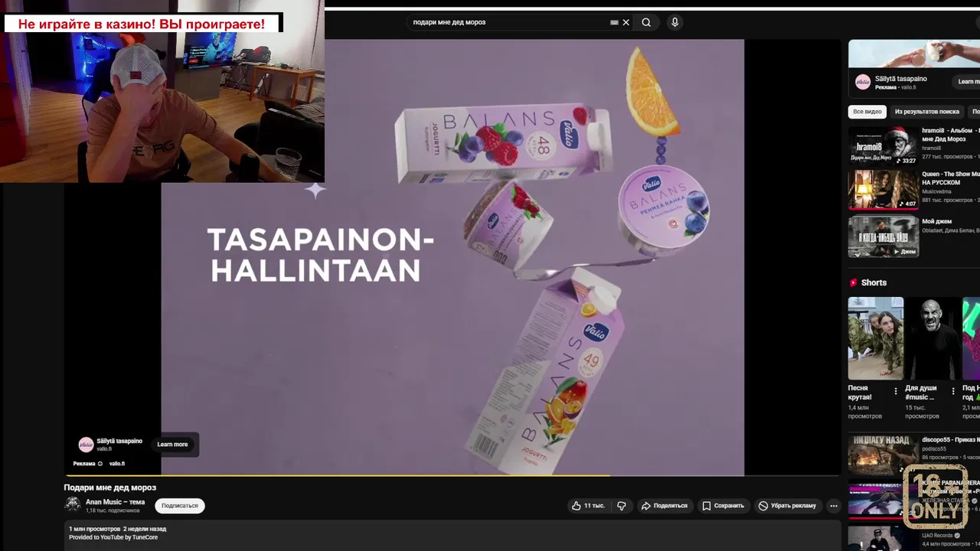The image size is (980, 551).
Task: Open the 'Песня крутая!' short thumbnail
Action: pos(876,338)
